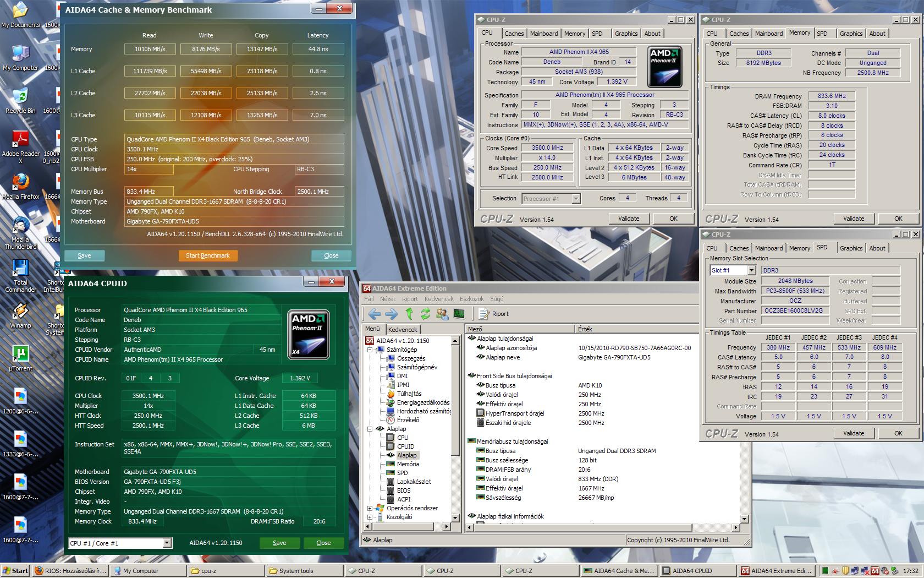Open Mozilla Thunderbird desktop icon
Image resolution: width=924 pixels, height=578 pixels.
[20, 233]
